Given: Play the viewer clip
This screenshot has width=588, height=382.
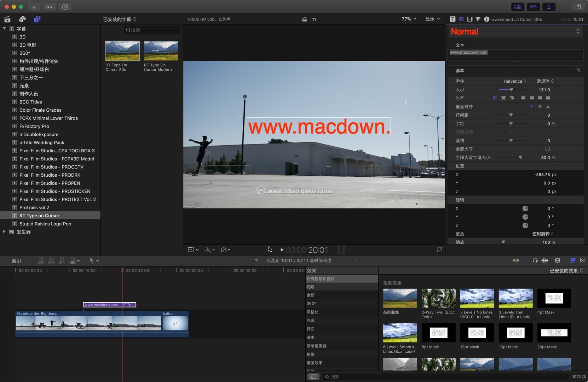Looking at the screenshot, I should coord(282,250).
